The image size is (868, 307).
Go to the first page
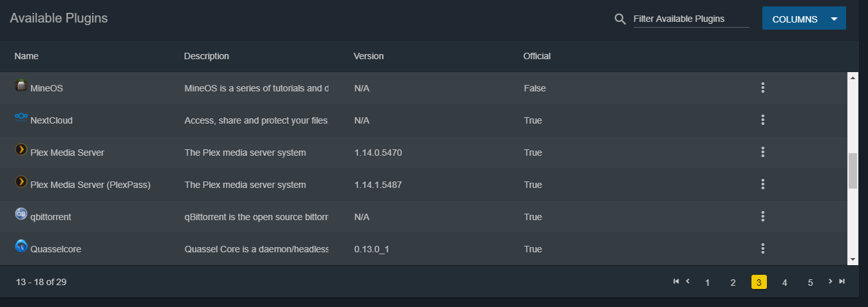tap(676, 281)
